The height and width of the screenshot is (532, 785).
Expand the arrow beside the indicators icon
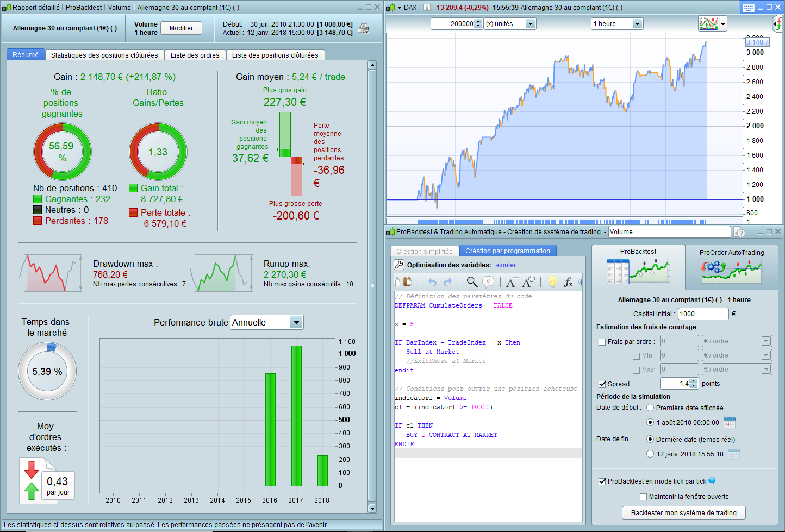[723, 24]
